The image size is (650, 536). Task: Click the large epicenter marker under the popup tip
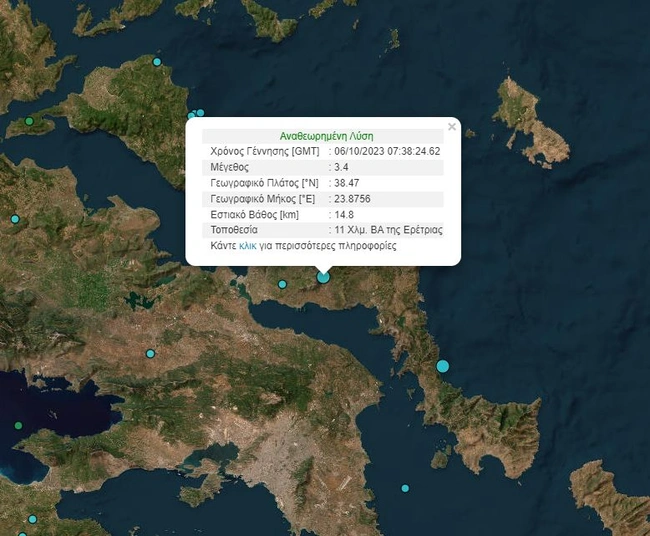[x=323, y=277]
